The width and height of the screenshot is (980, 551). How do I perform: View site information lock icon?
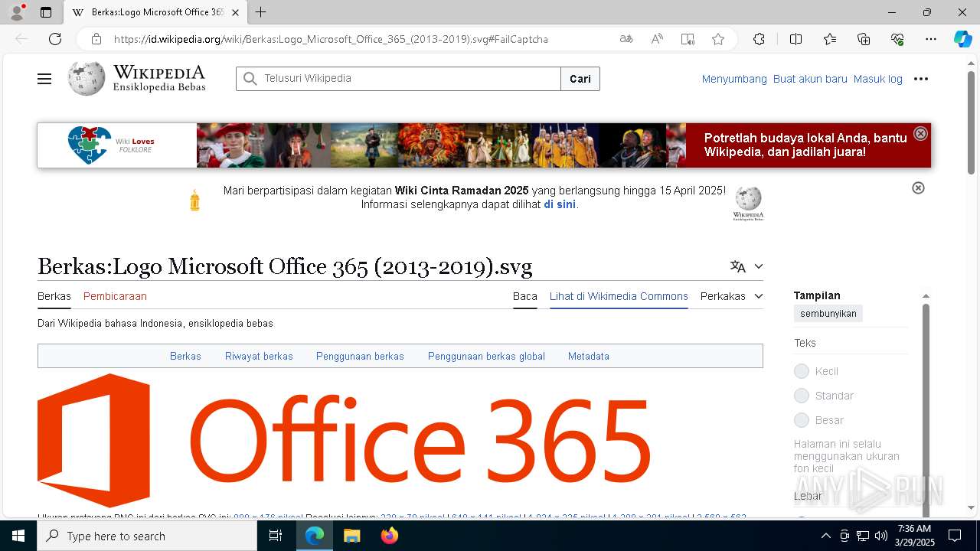[x=96, y=39]
